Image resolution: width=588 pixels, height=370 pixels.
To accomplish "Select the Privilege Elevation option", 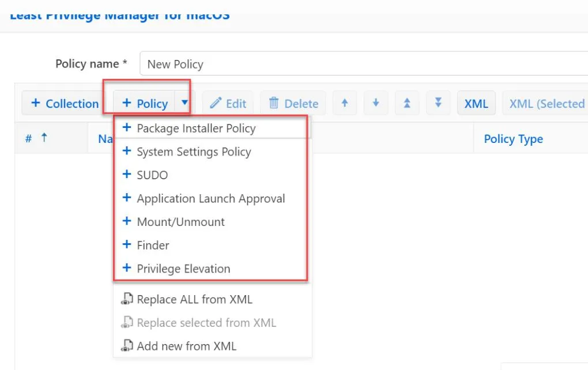I will pyautogui.click(x=183, y=268).
